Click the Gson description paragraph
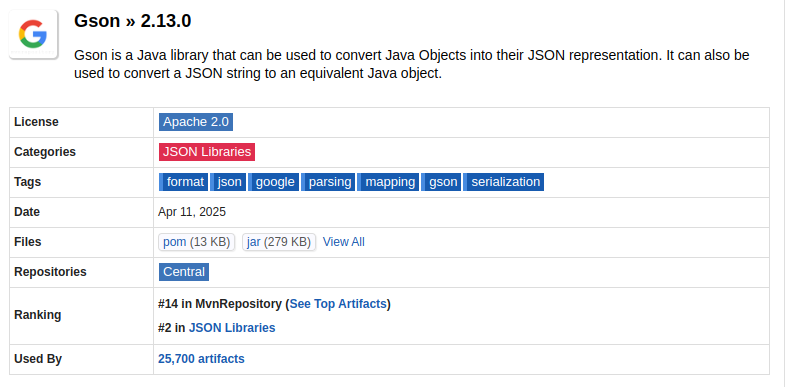790x387 pixels. click(412, 64)
